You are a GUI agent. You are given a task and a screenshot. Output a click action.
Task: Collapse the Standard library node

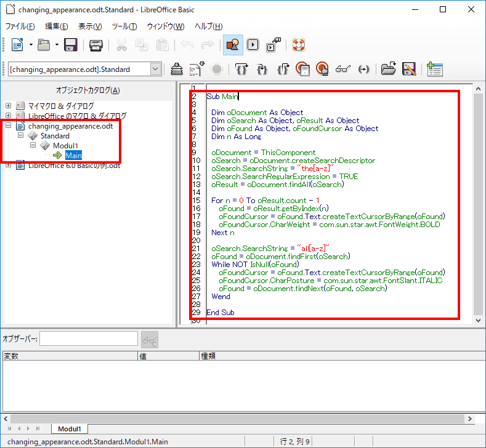point(21,135)
